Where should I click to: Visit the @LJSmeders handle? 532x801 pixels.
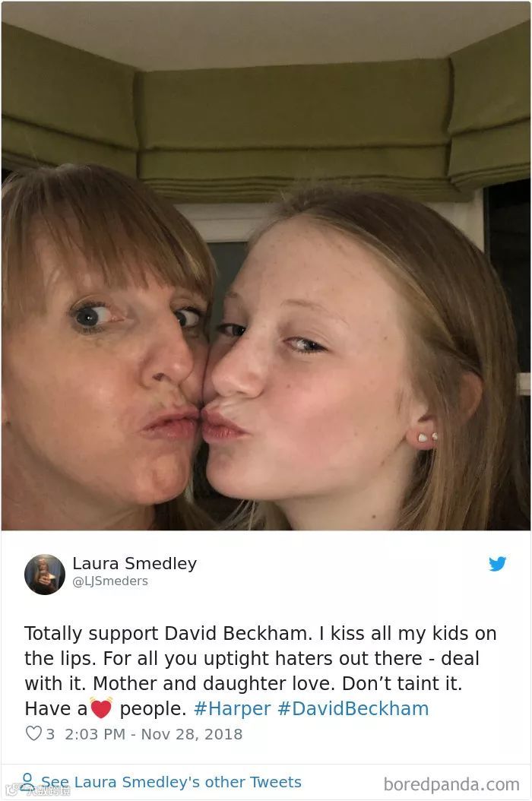coord(110,581)
